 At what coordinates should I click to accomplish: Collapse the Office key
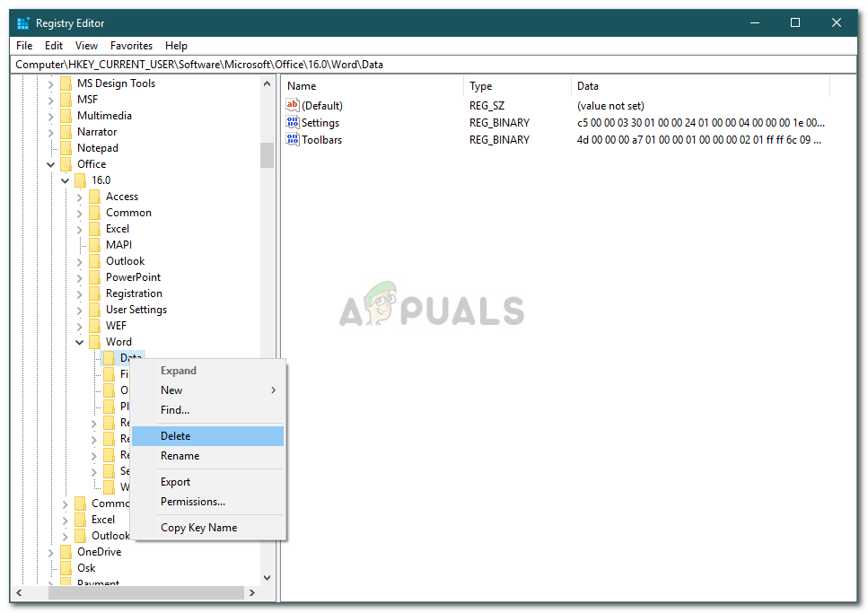51,164
